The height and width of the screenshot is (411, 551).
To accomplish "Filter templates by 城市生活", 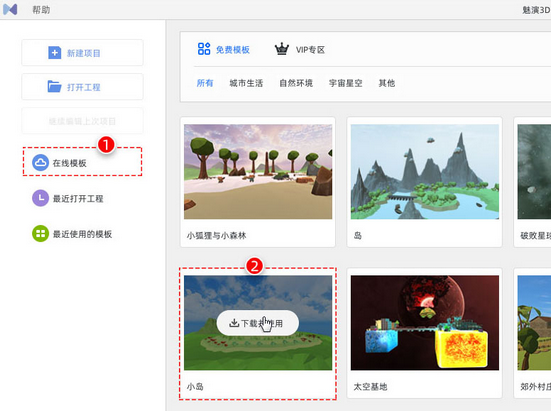I will [x=246, y=83].
